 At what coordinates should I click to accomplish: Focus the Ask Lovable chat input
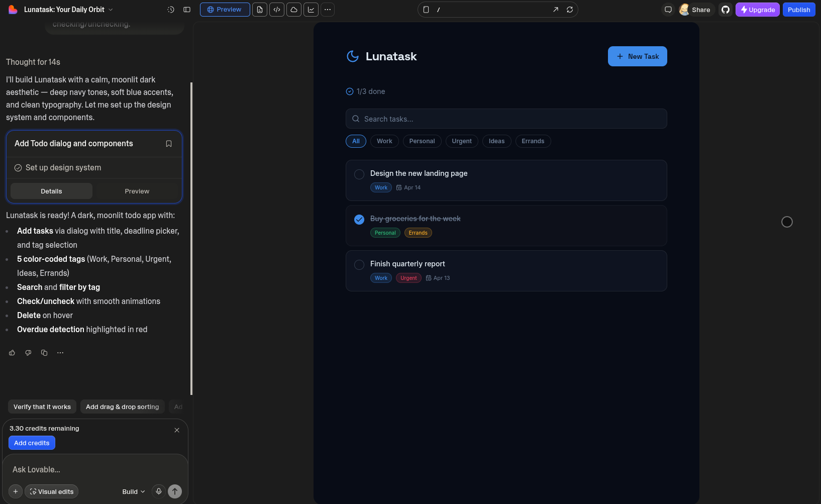click(95, 469)
